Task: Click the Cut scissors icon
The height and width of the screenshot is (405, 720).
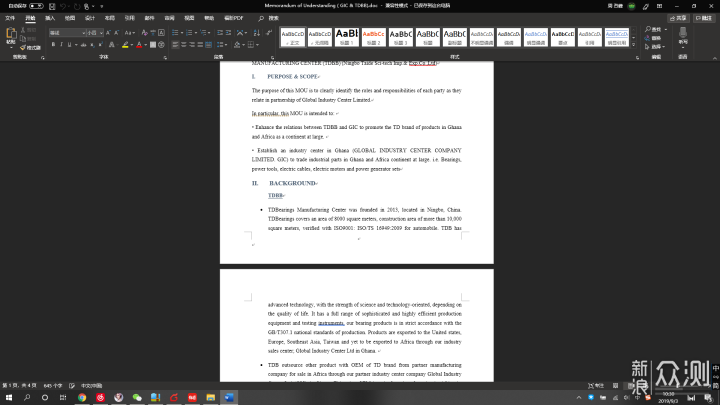Action: click(23, 30)
